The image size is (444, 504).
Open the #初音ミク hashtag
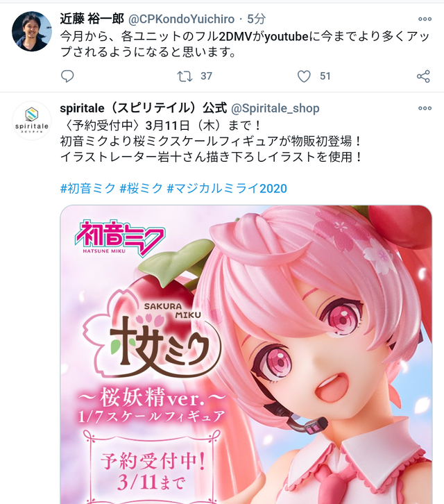pyautogui.click(x=87, y=188)
